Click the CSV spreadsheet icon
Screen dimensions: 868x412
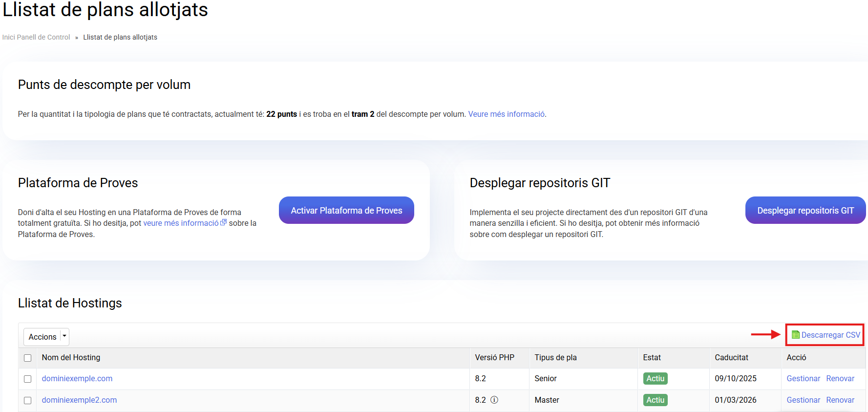[x=795, y=335]
